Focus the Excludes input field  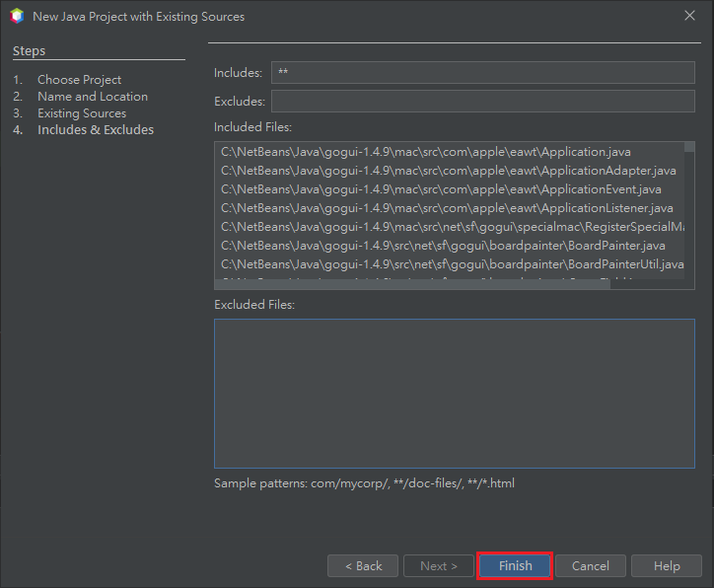[x=483, y=101]
